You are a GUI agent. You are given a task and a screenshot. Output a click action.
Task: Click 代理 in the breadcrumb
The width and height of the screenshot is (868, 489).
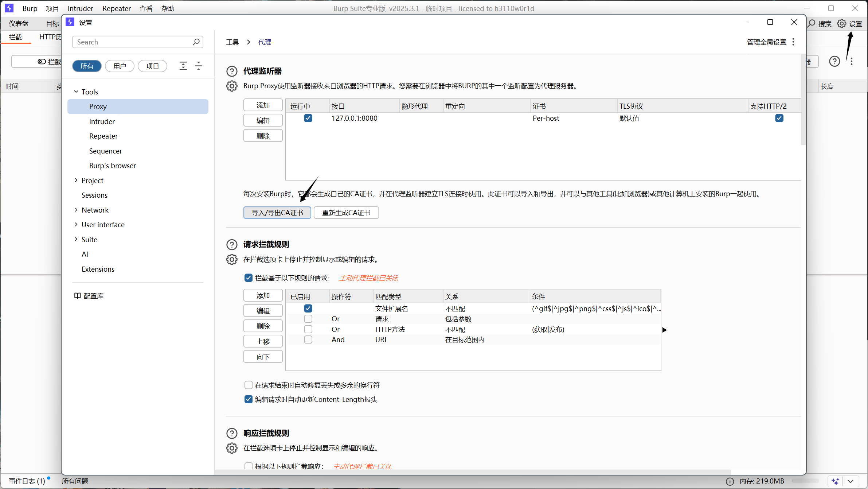coord(265,42)
